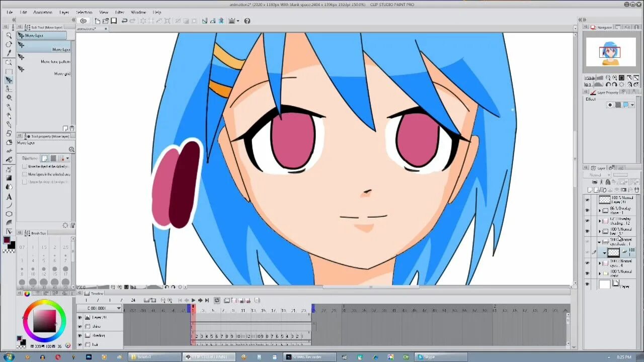Hide the shading track in timeline
This screenshot has width=644, height=362.
(x=79, y=335)
